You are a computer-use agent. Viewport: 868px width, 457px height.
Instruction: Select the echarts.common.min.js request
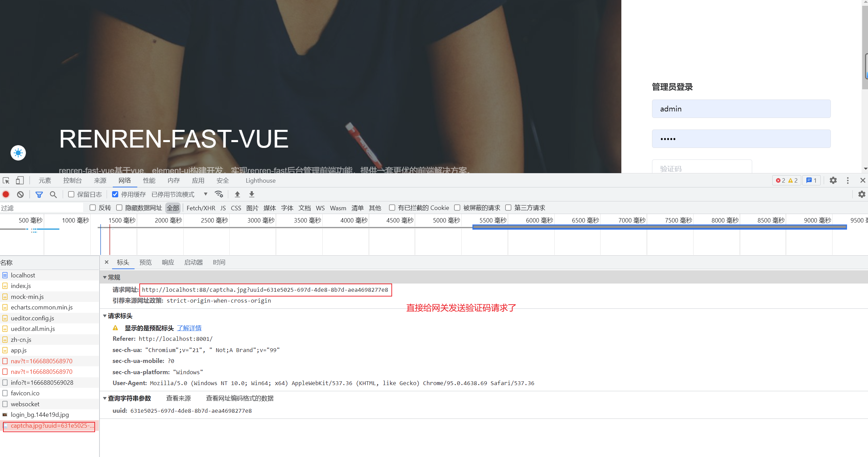click(x=49, y=307)
